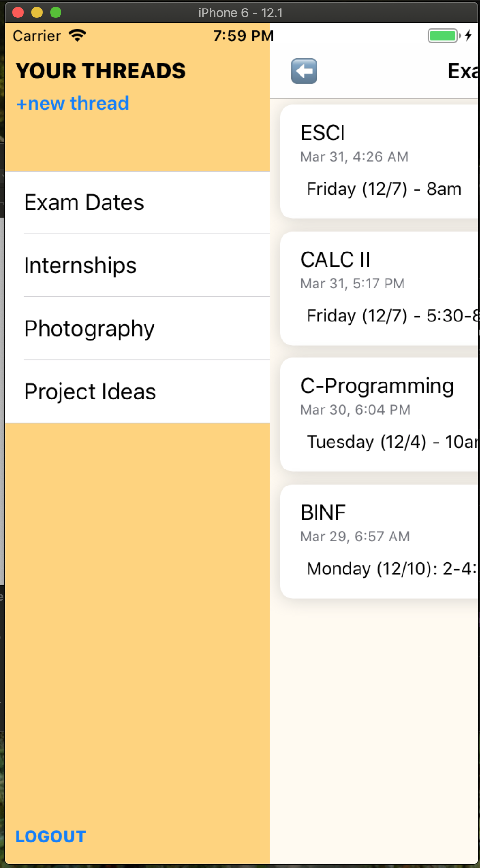This screenshot has width=480, height=868.
Task: Click the yellow minimize window button
Action: pyautogui.click(x=37, y=12)
